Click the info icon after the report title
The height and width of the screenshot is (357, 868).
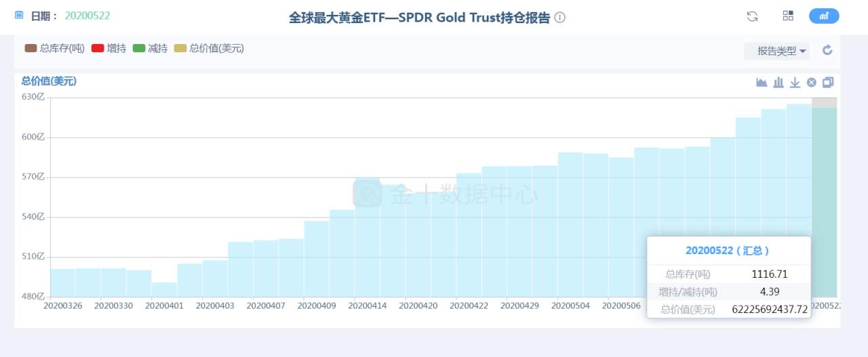560,18
